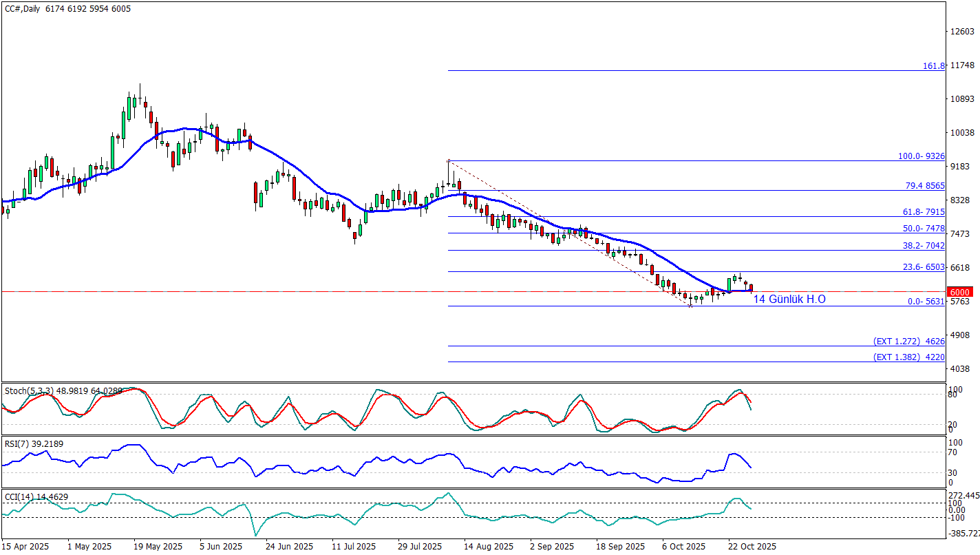Select the 79.4 8565 retracement label
This screenshot has height=555, width=980.
tap(924, 186)
